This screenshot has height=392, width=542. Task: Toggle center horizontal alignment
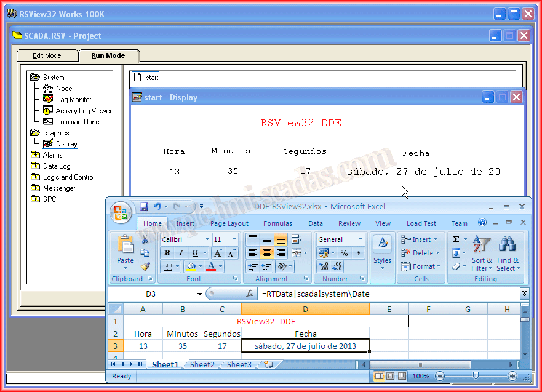tap(266, 253)
